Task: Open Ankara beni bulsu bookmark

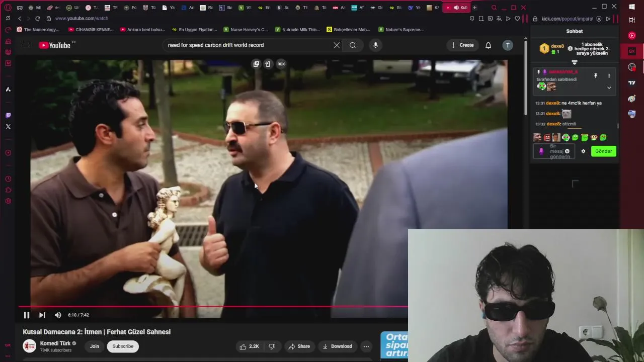Action: point(143,30)
